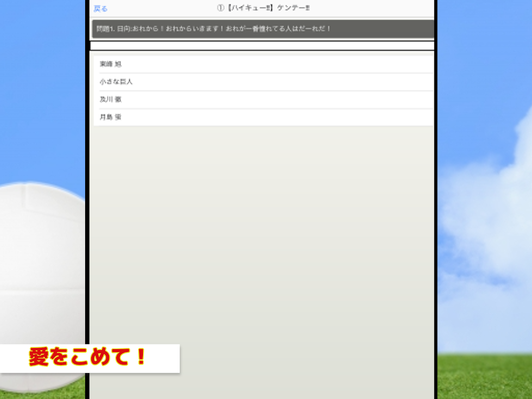Screen dimensions: 532x399
Task: Go back with the 戻る link
Action: (x=101, y=9)
